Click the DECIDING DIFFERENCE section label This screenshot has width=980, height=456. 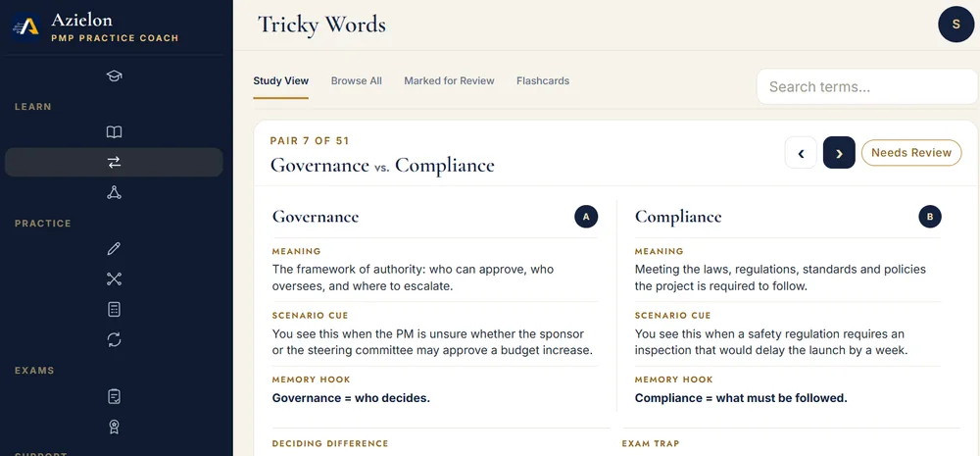(x=330, y=443)
